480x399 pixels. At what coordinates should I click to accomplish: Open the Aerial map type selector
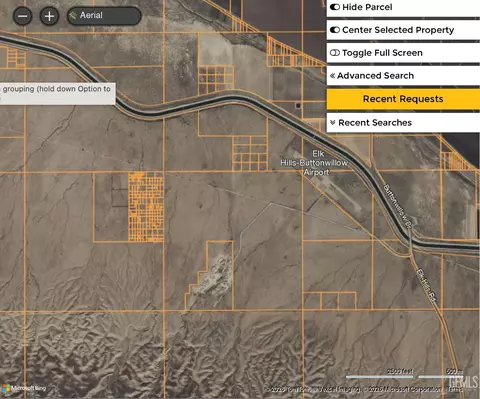pos(104,16)
